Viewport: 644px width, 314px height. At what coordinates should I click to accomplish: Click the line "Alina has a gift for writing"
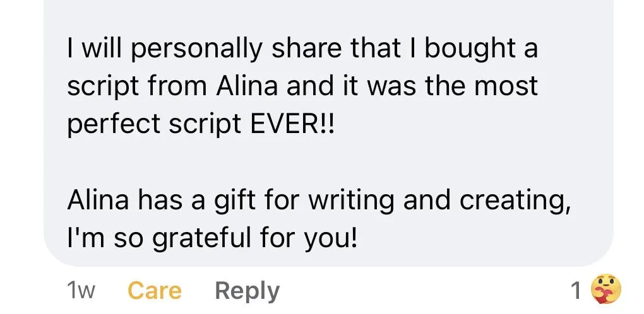click(319, 202)
